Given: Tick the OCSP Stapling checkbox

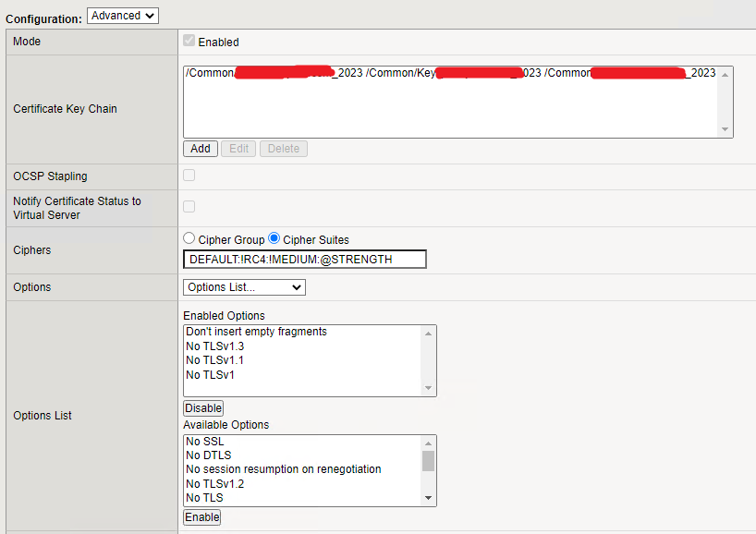Looking at the screenshot, I should [x=189, y=175].
